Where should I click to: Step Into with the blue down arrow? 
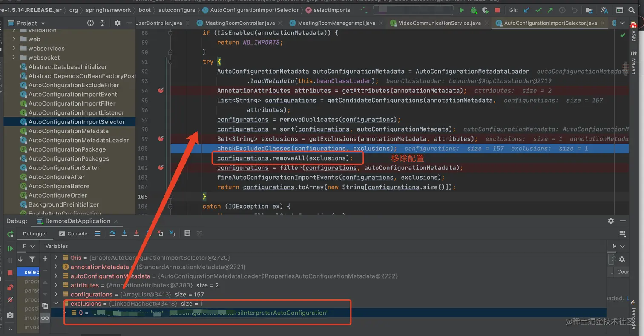pos(124,233)
